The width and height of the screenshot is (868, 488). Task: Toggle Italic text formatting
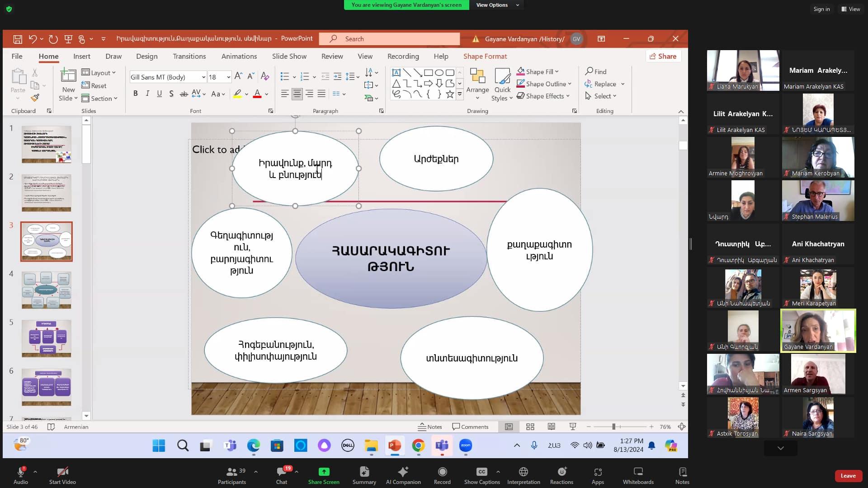click(147, 94)
